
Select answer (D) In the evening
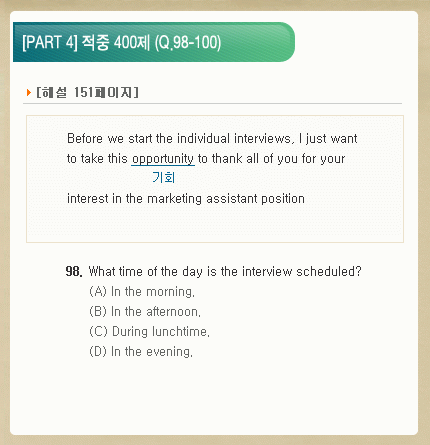coord(141,352)
